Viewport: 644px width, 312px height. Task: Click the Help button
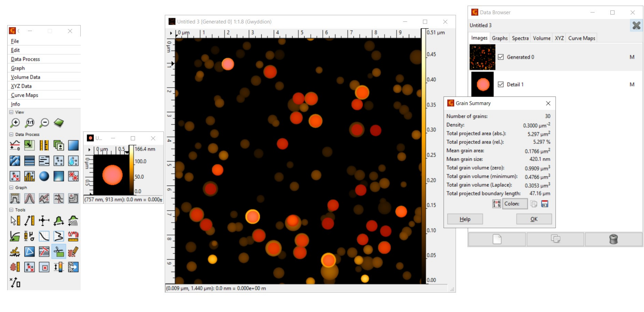click(x=465, y=219)
